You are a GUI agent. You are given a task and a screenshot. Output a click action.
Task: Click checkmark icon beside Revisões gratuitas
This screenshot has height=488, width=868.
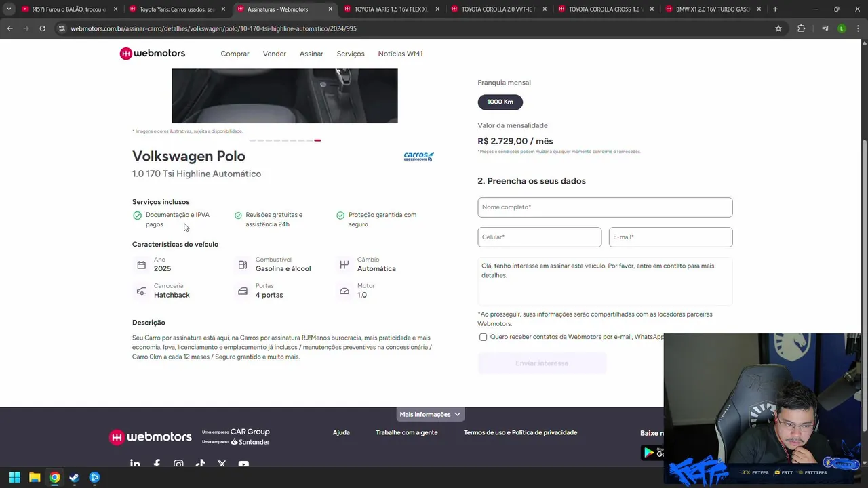(x=238, y=216)
